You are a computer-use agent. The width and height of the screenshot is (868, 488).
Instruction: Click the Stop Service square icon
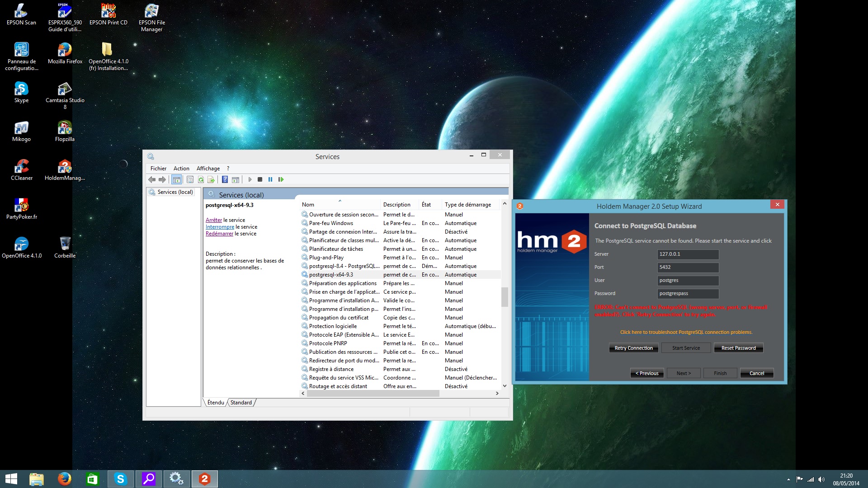pos(260,179)
